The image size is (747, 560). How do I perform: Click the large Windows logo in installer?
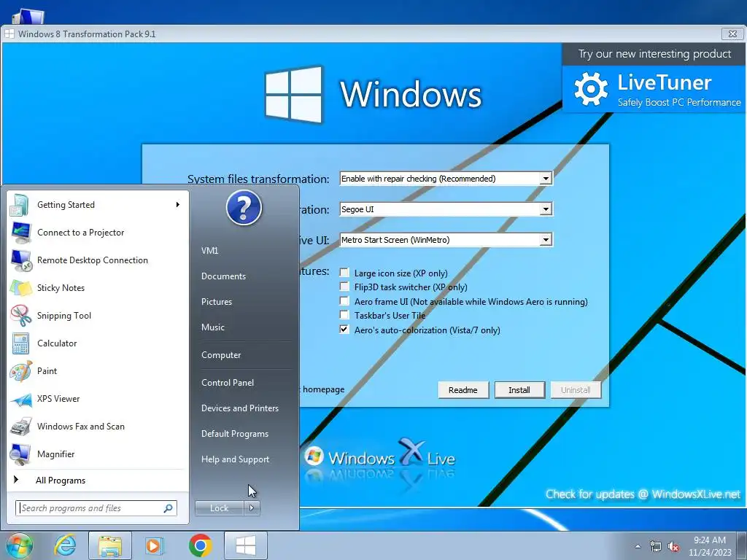click(x=294, y=94)
